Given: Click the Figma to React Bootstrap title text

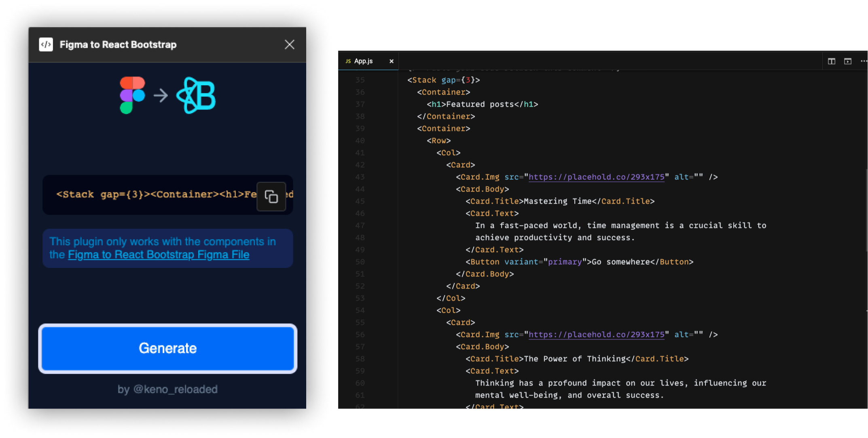Looking at the screenshot, I should point(118,44).
